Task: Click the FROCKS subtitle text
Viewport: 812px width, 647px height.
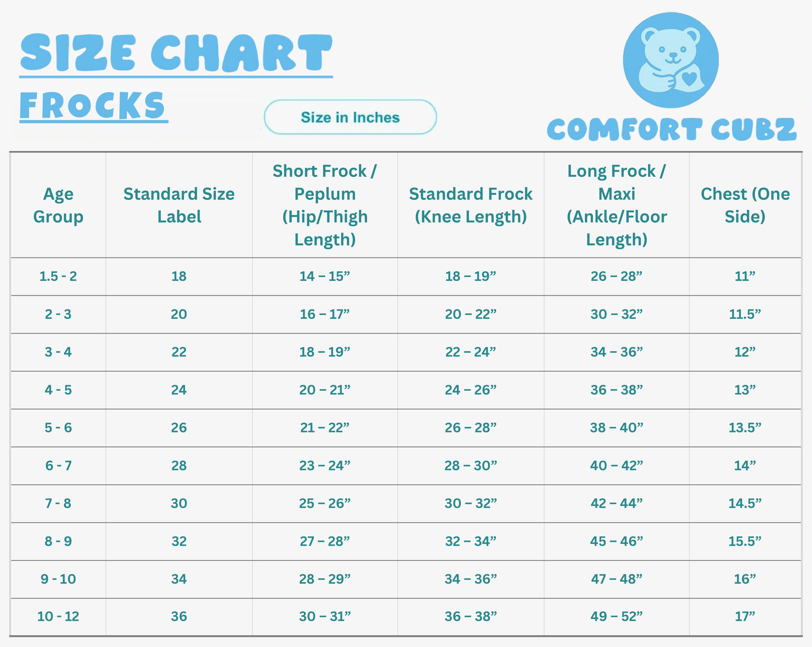Action: pos(93,106)
